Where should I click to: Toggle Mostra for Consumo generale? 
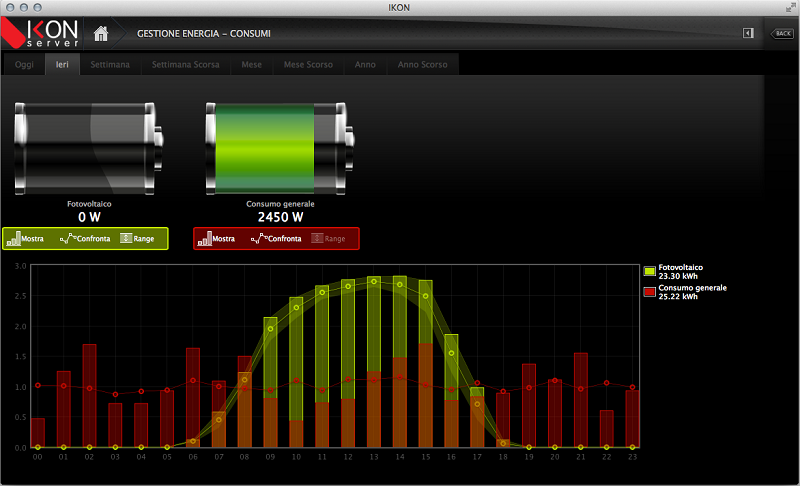[x=216, y=238]
